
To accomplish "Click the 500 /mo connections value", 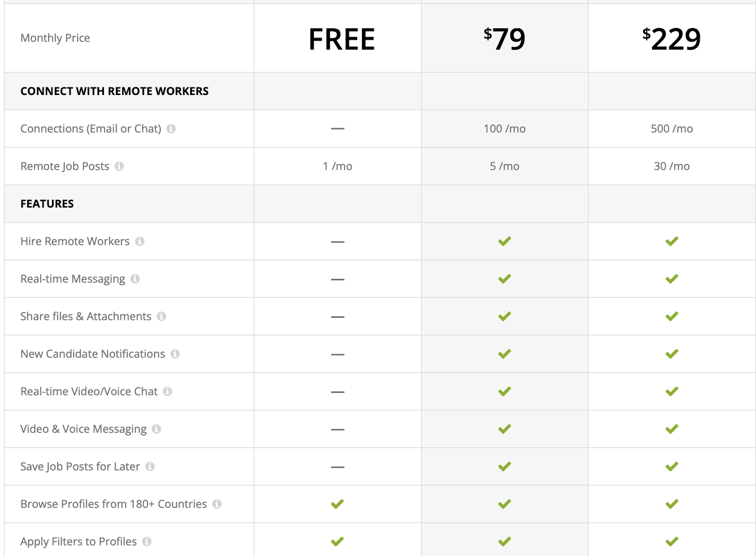I will point(671,129).
